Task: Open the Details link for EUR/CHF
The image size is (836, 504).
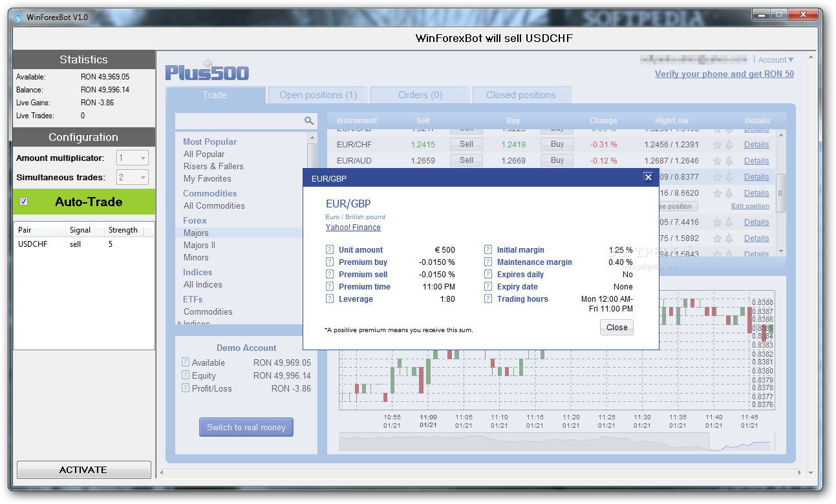Action: coord(756,145)
